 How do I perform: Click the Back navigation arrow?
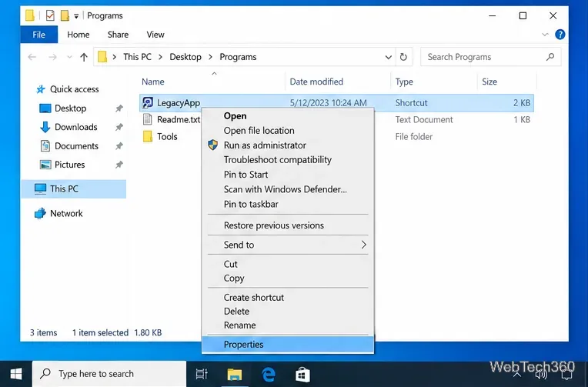(x=32, y=57)
